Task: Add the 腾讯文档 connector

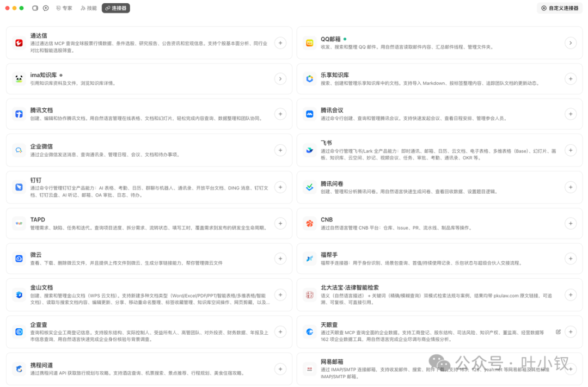Action: [x=280, y=114]
